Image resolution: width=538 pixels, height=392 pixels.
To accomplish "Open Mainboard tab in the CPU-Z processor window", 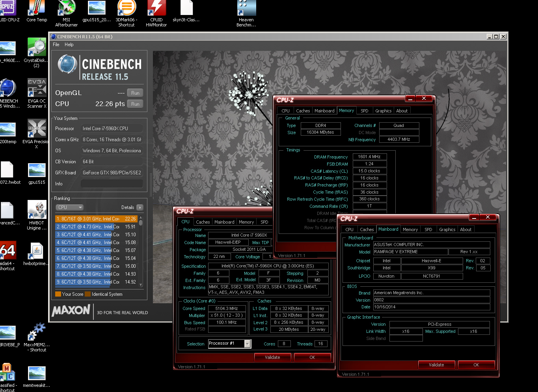I will (x=224, y=222).
